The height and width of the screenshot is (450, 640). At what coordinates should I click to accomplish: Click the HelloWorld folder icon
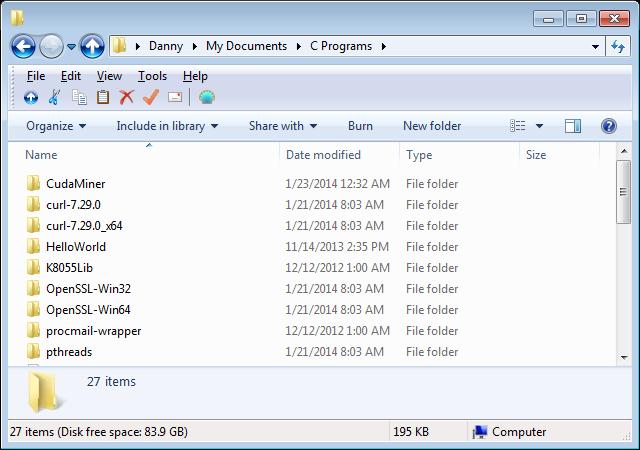[33, 247]
